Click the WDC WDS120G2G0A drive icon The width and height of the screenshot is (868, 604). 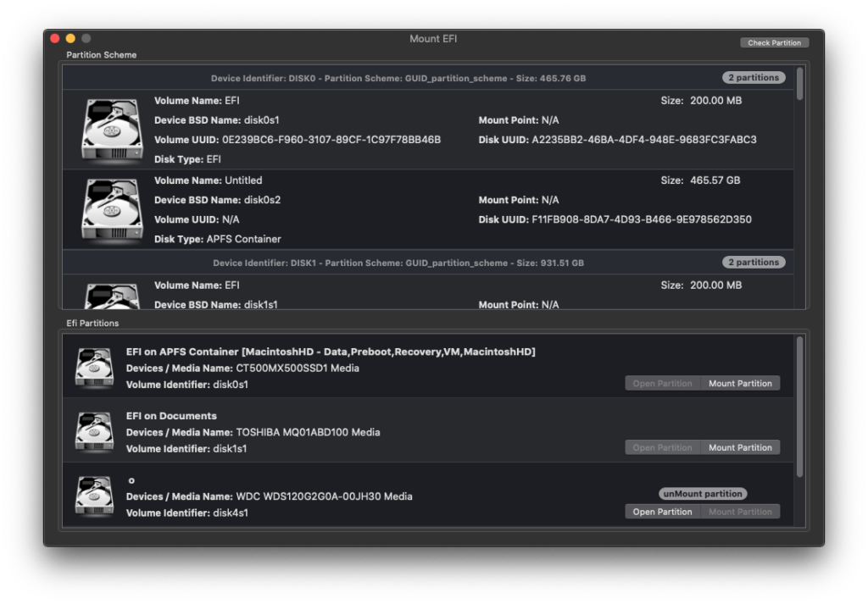(x=94, y=496)
